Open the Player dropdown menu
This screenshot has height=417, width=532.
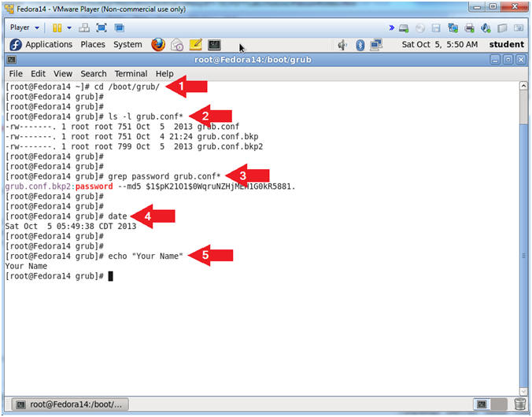[x=24, y=28]
